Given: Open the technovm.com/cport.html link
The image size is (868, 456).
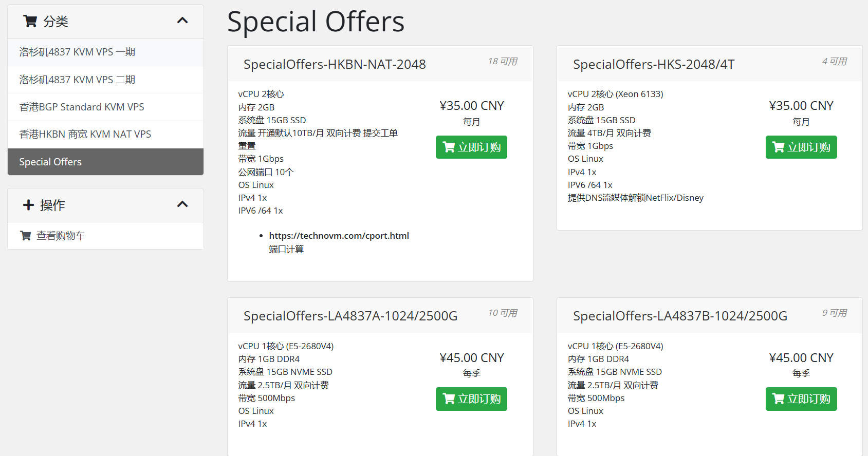Looking at the screenshot, I should click(x=339, y=236).
